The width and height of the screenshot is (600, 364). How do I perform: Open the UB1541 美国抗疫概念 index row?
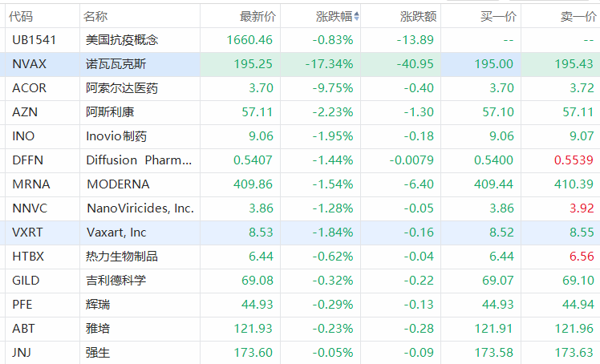click(122, 40)
